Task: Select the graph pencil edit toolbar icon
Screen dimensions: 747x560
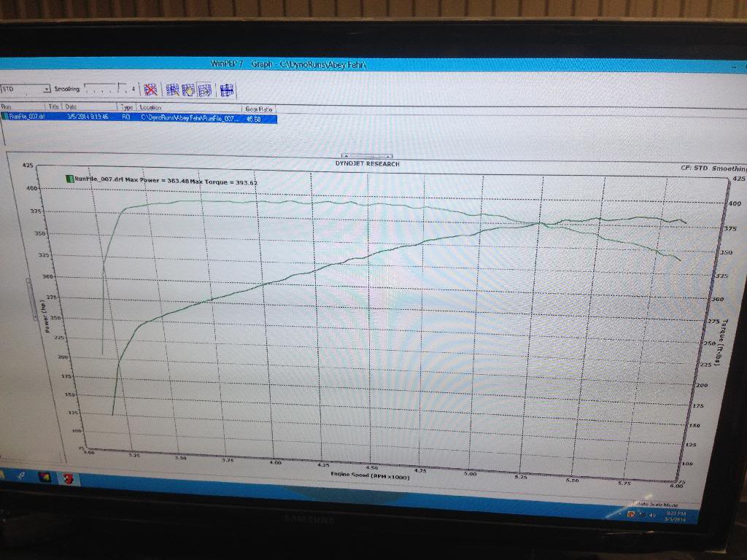Action: (172, 90)
